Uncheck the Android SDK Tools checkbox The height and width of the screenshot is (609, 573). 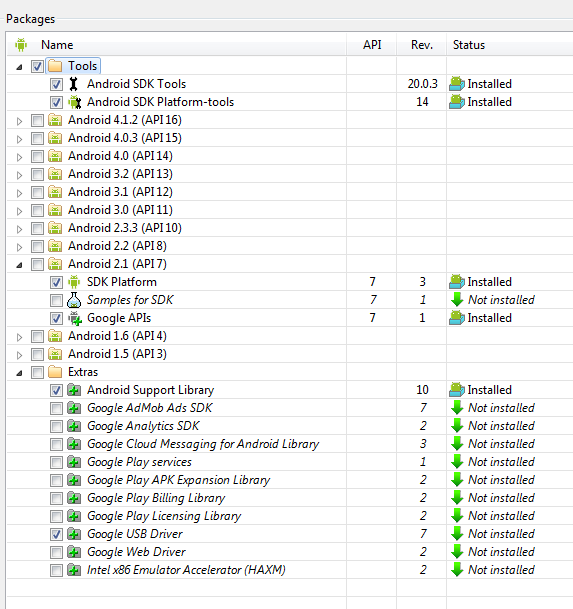point(56,84)
